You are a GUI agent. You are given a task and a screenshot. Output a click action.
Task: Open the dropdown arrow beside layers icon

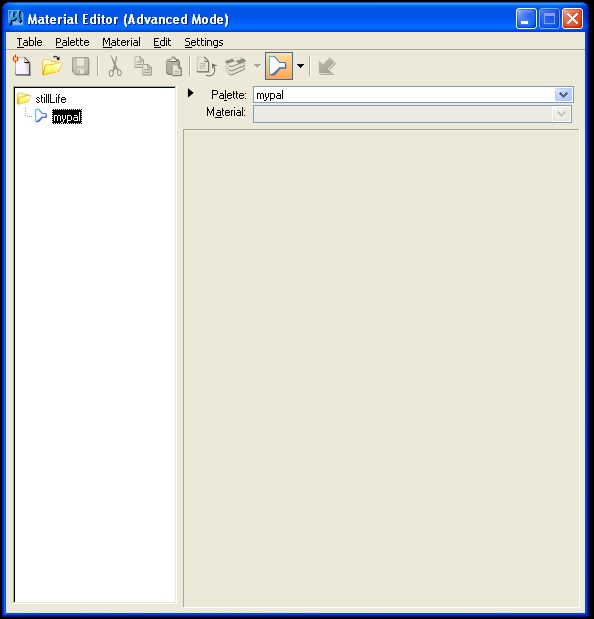pos(257,66)
